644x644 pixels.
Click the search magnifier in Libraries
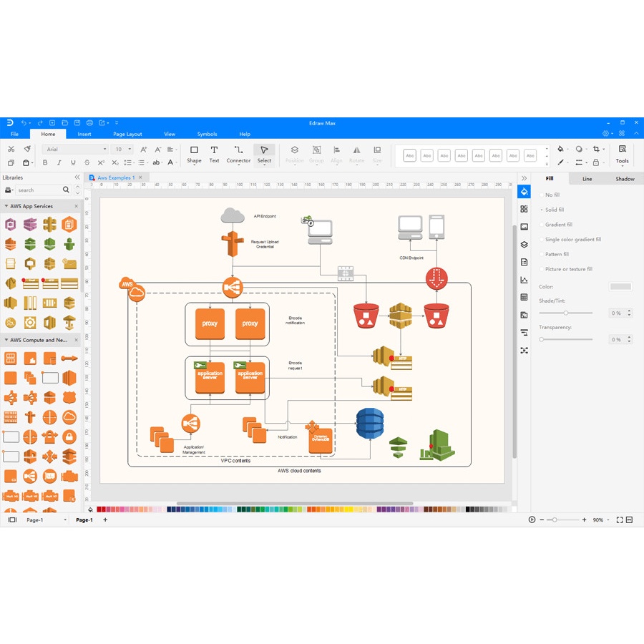(66, 190)
